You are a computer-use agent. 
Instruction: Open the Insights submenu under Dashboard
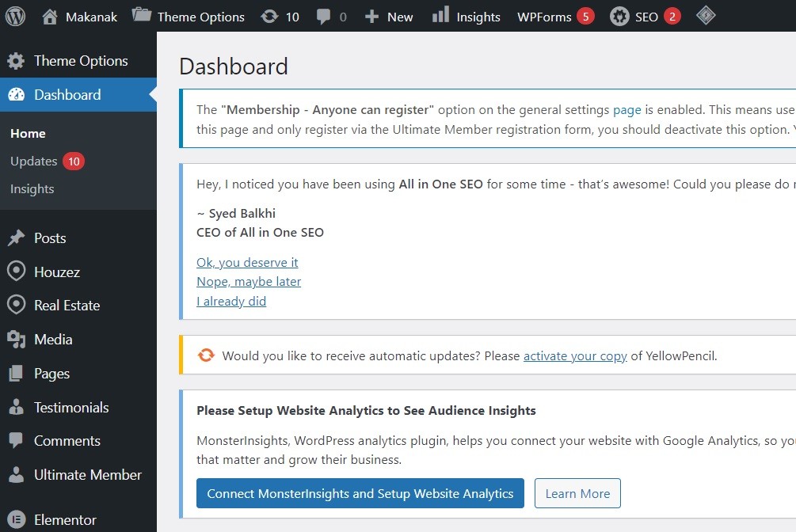32,189
